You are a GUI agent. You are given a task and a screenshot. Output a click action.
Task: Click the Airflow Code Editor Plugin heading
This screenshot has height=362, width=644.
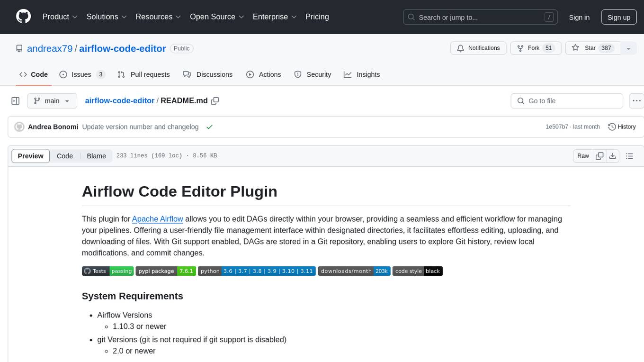179,191
